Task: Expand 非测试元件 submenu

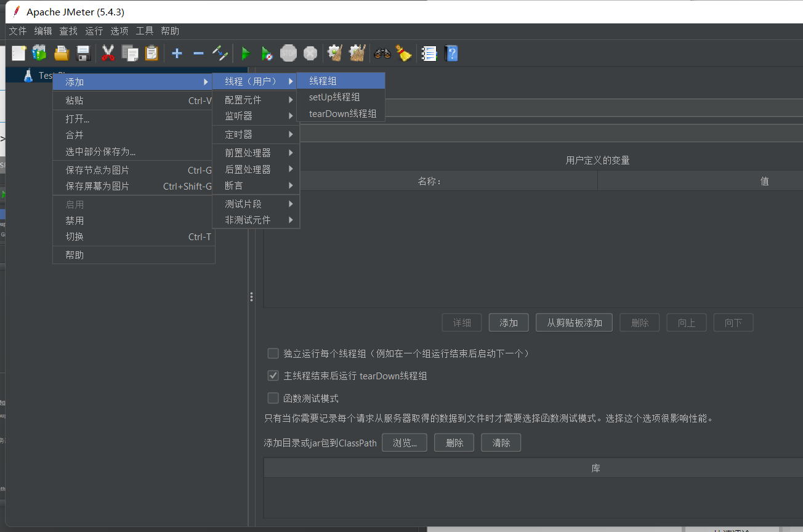Action: click(x=256, y=220)
